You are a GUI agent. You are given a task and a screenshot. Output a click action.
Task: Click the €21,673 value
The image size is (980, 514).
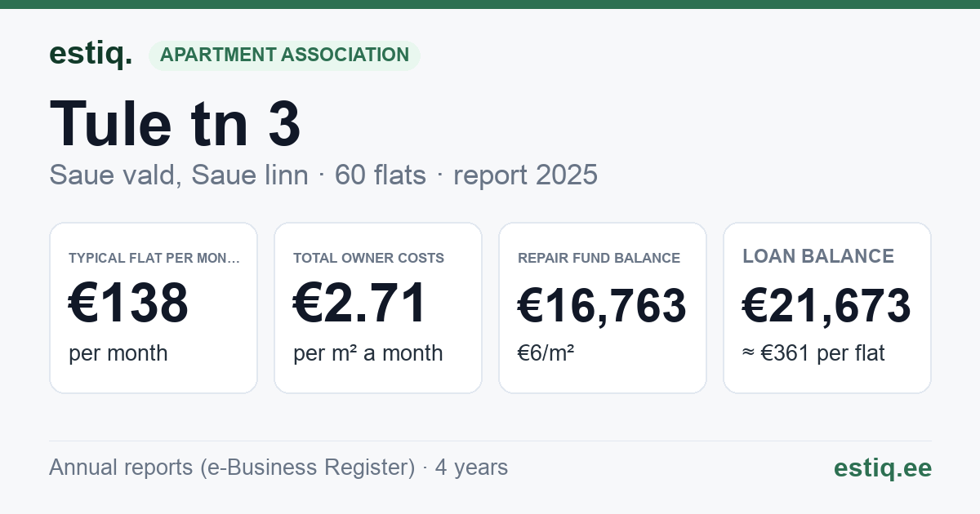(826, 306)
